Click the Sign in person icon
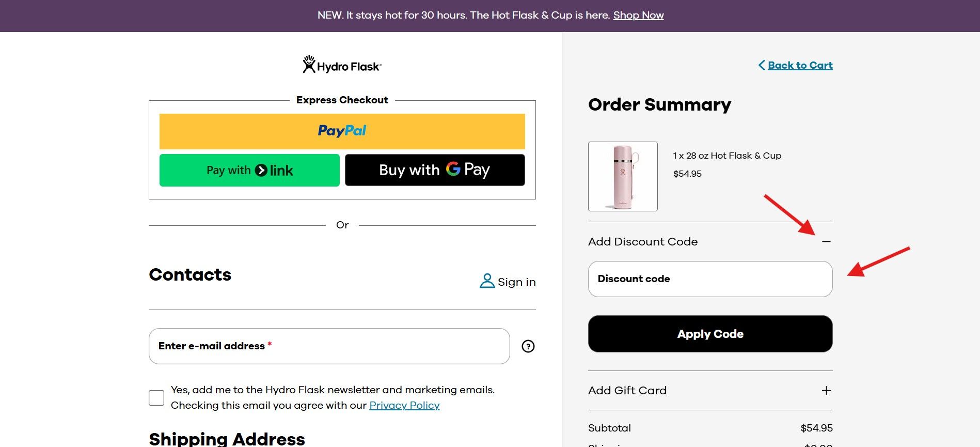Screen dimensions: 980x447 [x=487, y=281]
